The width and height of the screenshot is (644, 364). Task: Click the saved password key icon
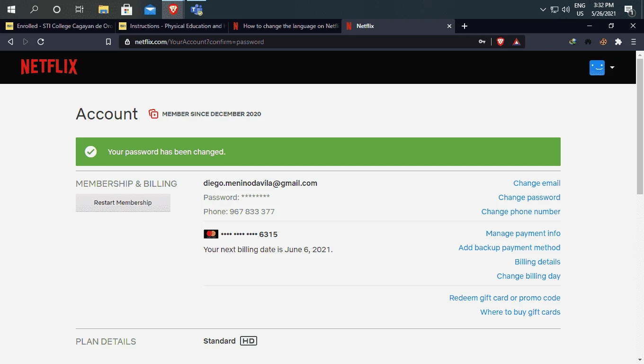click(x=482, y=42)
